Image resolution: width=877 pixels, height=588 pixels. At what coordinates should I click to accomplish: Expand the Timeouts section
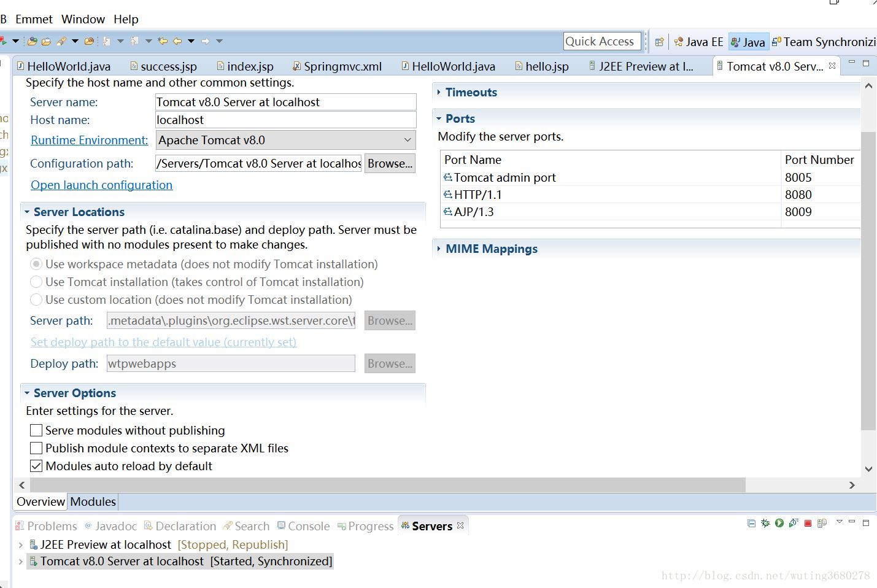click(x=438, y=92)
